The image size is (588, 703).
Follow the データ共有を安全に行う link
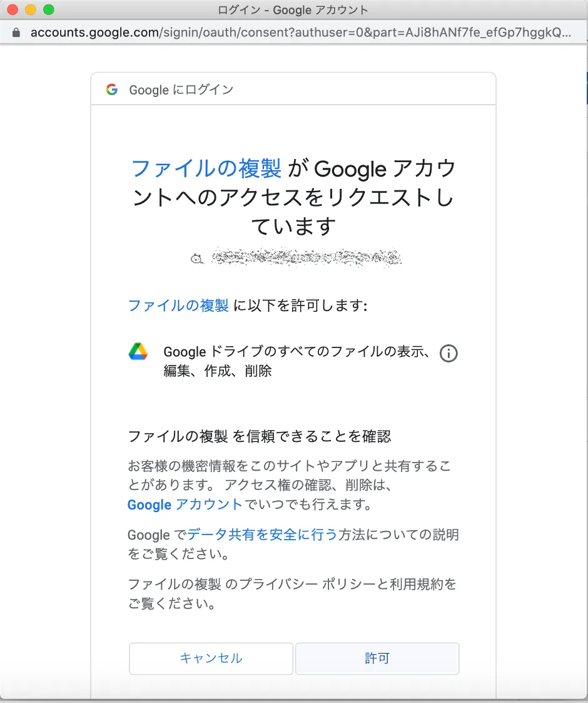(262, 535)
